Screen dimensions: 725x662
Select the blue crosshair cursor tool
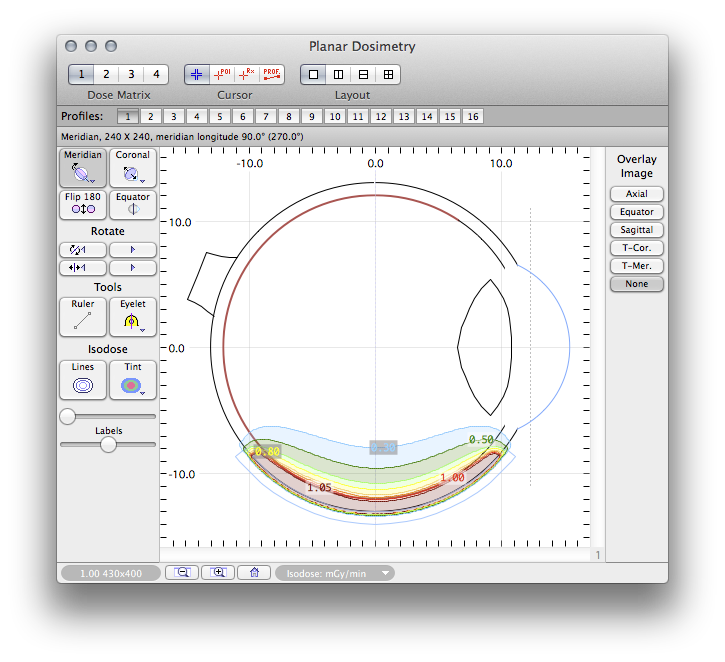[197, 74]
